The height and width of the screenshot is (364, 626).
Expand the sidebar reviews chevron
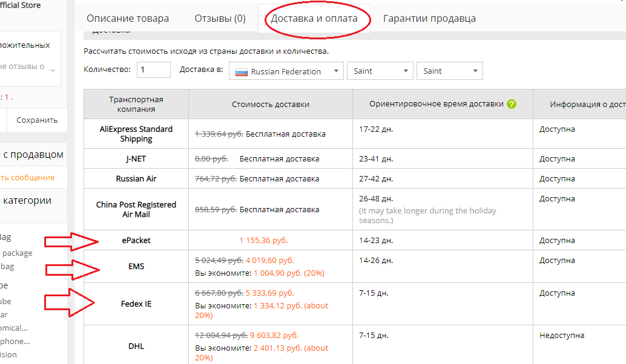[x=53, y=70]
